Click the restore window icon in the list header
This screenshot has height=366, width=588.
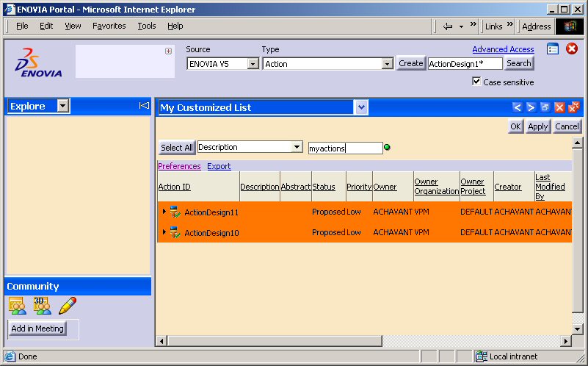(545, 108)
